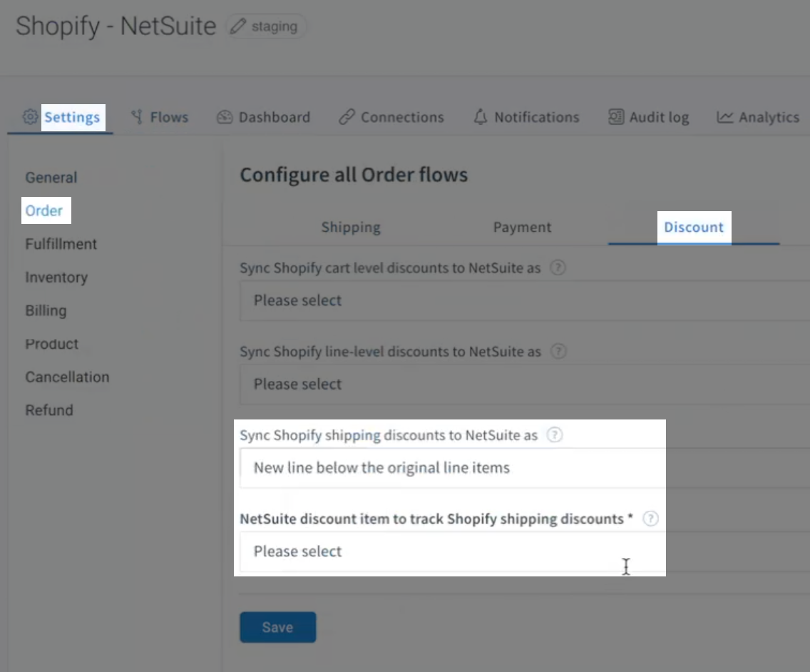Click the Settings gear icon
810x672 pixels.
point(29,117)
